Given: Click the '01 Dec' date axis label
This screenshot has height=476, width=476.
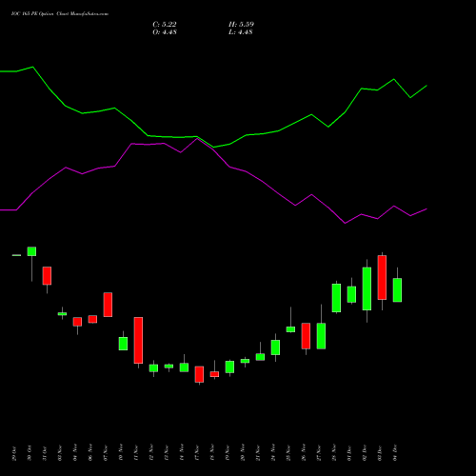Looking at the screenshot, I should click(x=349, y=453).
